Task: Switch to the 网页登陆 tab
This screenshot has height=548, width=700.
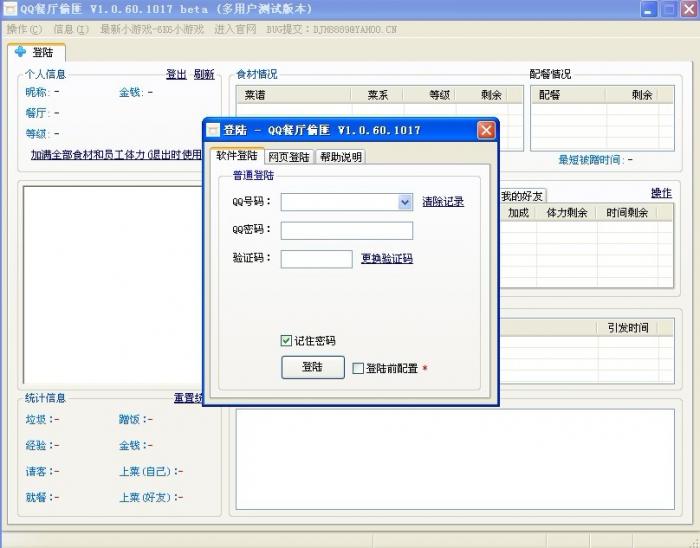Action: (289, 157)
